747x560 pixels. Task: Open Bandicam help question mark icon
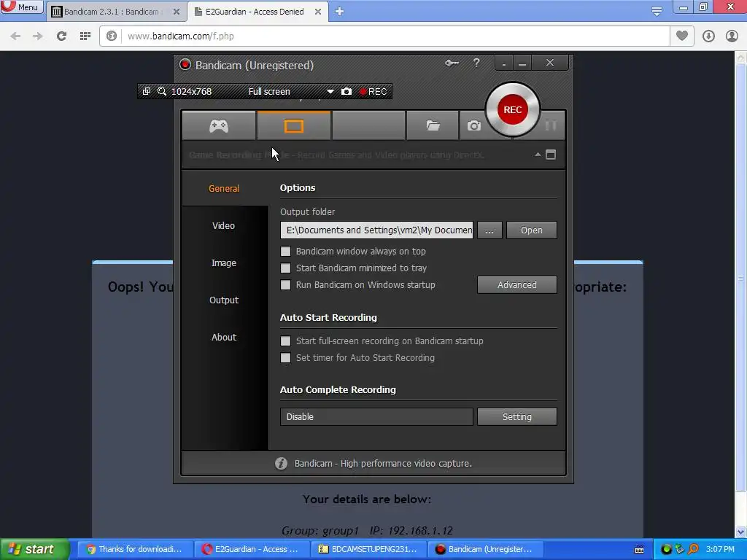(x=476, y=63)
